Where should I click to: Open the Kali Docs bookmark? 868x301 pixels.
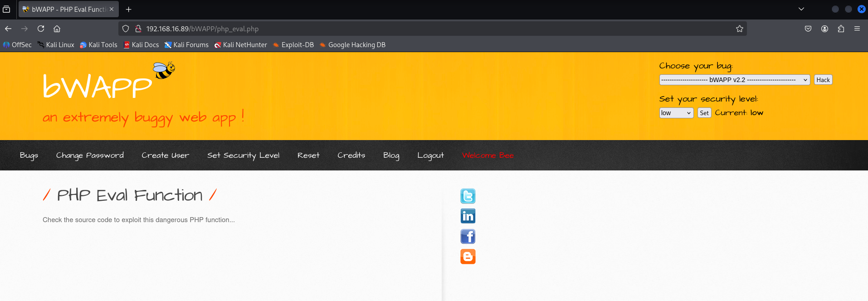click(141, 45)
